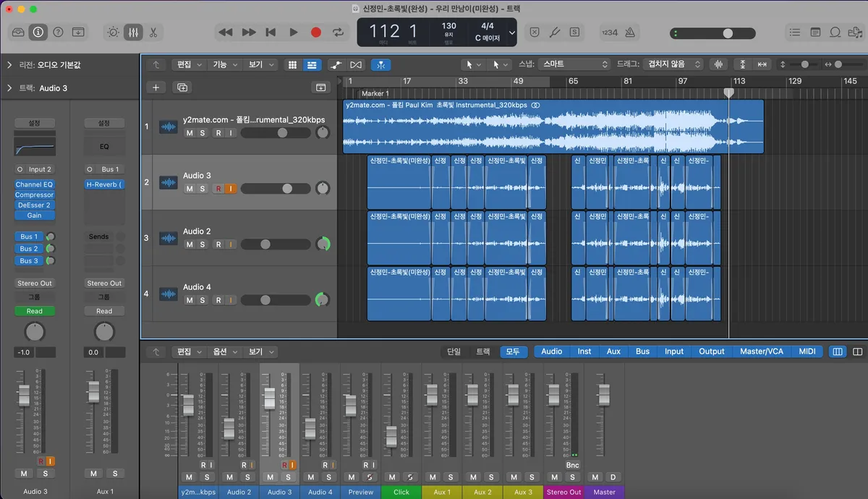Image resolution: width=868 pixels, height=499 pixels.
Task: Start playback with the Play button
Action: [x=294, y=32]
